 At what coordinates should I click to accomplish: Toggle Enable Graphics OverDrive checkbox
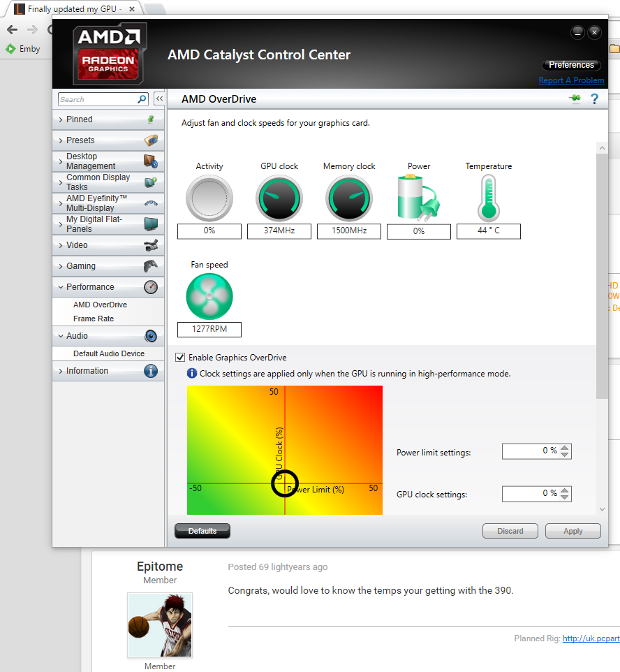(x=180, y=358)
